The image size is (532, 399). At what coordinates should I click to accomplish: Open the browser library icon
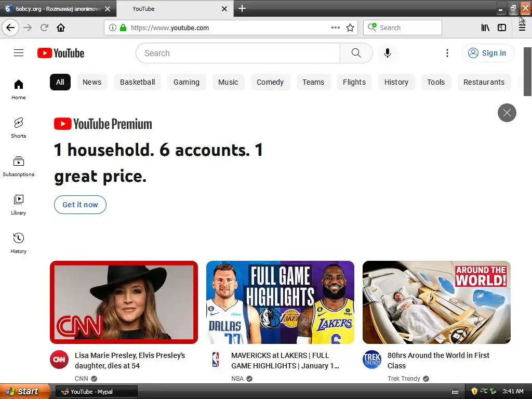485,28
